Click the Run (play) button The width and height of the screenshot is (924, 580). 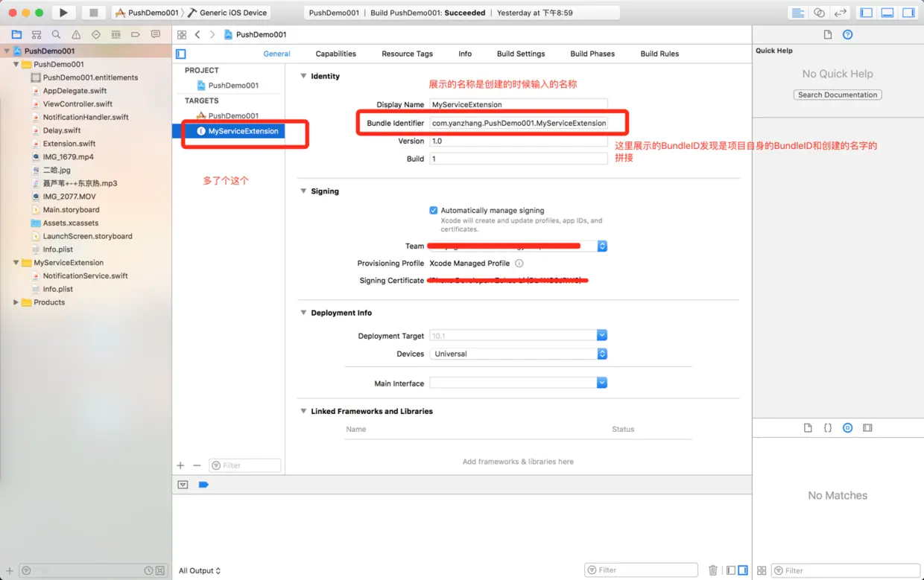point(63,13)
